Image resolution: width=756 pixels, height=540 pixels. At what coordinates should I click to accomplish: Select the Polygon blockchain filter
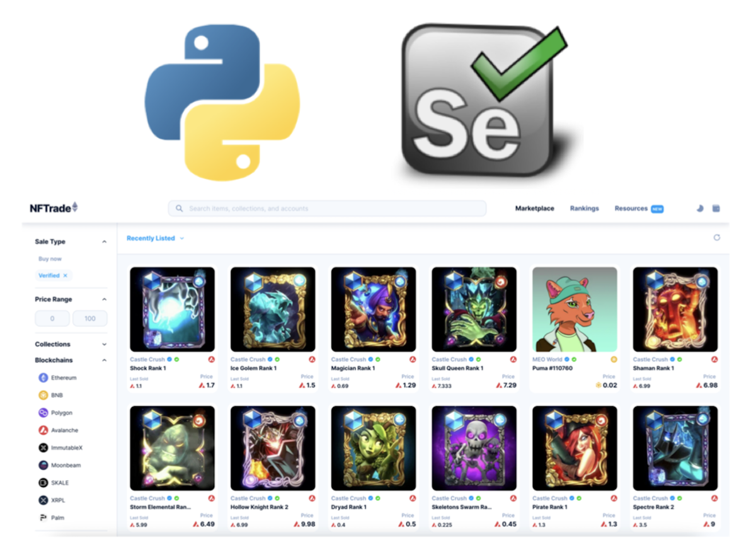tap(55, 413)
